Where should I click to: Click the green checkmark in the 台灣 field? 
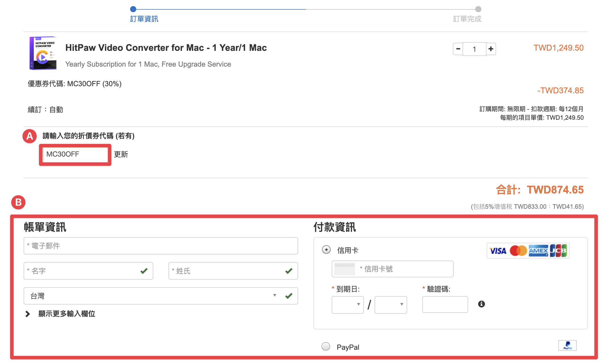click(x=289, y=296)
